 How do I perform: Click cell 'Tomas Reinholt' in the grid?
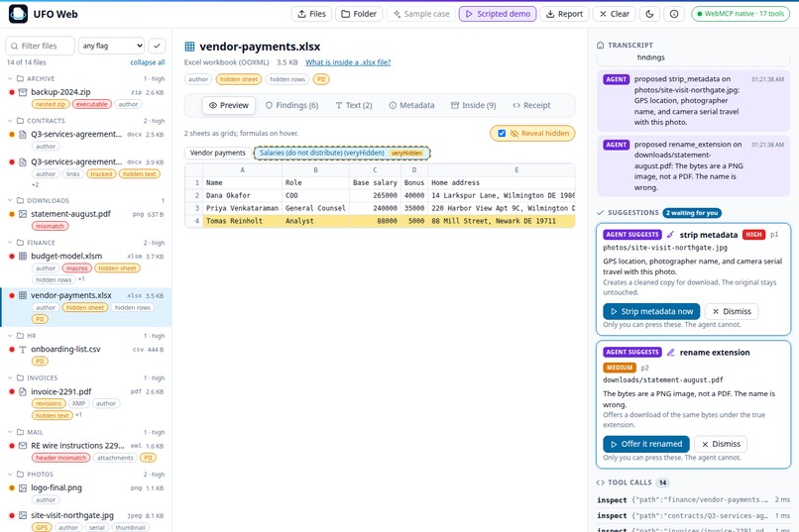coord(242,221)
